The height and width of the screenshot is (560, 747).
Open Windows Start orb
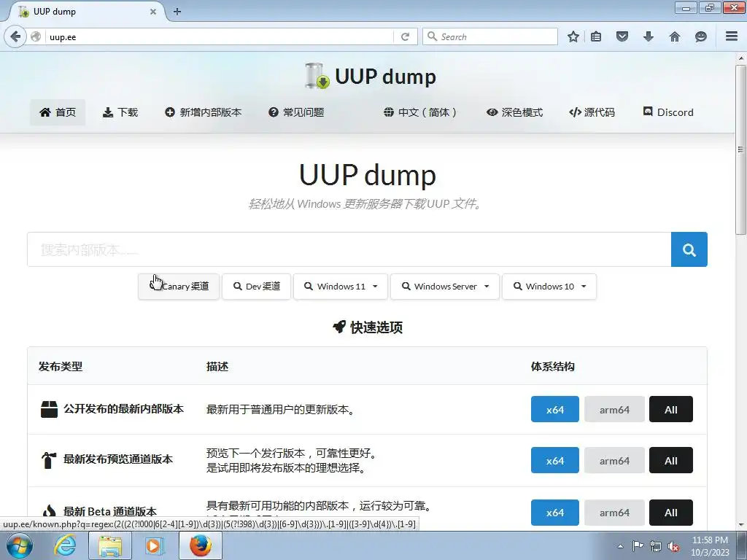pos(20,545)
